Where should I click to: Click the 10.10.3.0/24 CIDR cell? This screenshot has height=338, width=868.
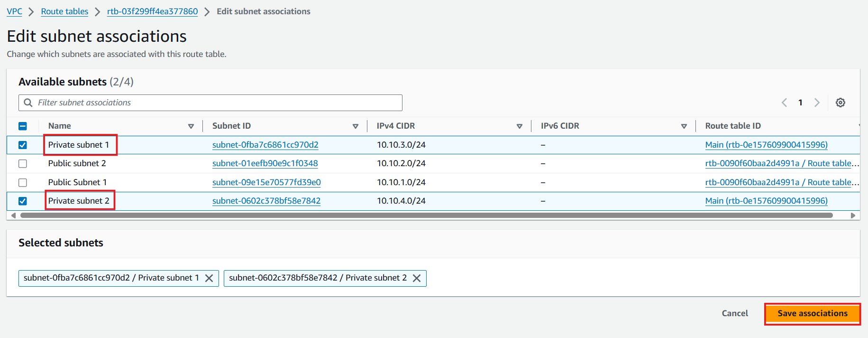[401, 145]
